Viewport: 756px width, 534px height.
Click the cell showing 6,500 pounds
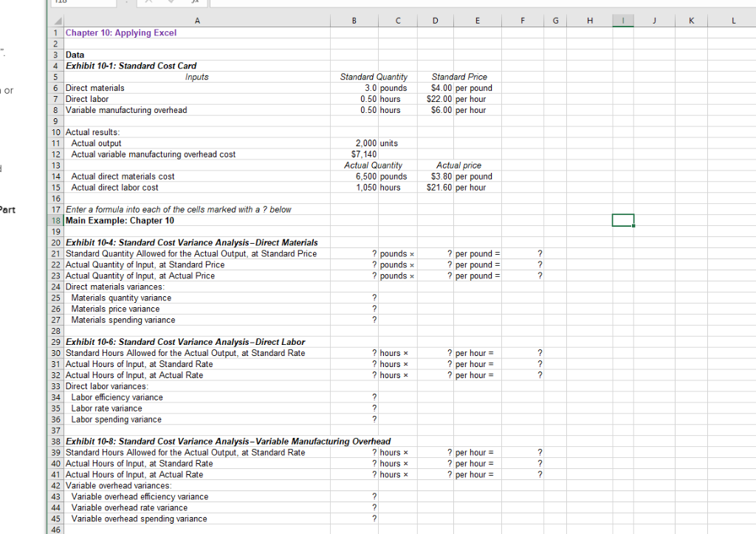tap(354, 176)
